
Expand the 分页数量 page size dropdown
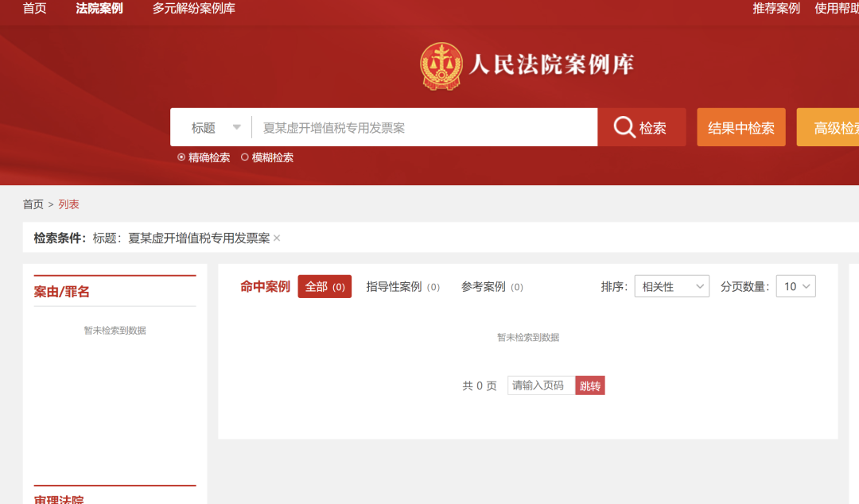tap(795, 286)
